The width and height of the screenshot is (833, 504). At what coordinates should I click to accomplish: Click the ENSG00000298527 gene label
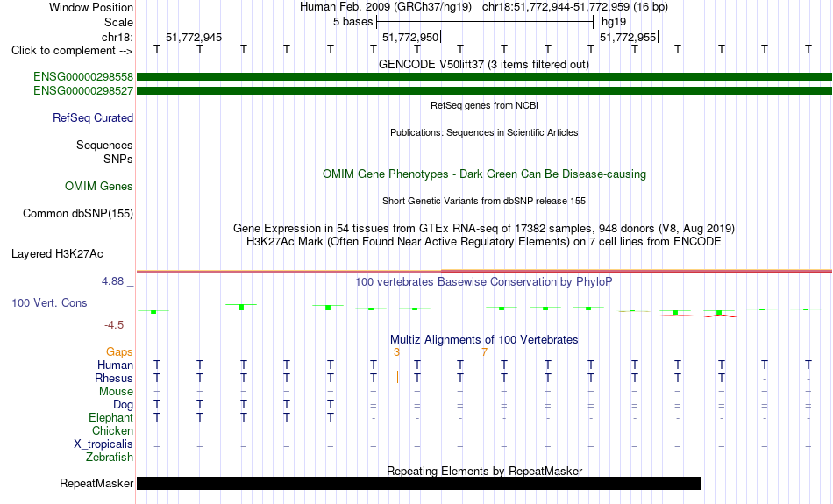click(83, 91)
